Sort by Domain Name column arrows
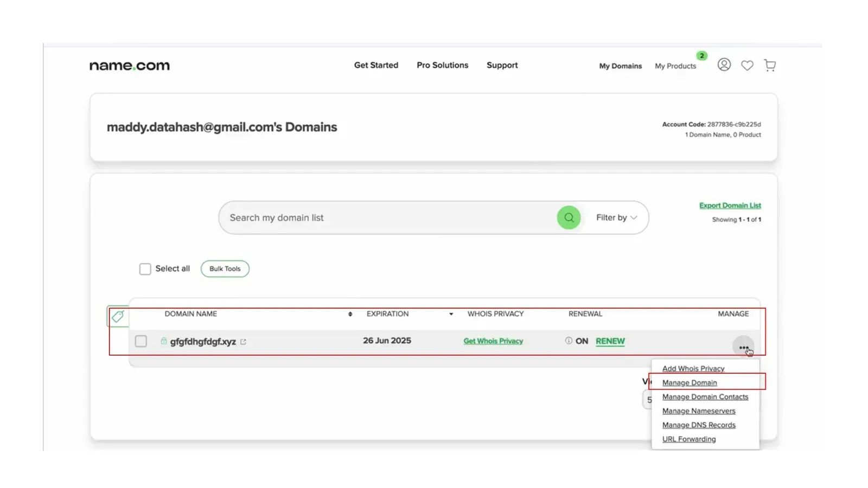Viewport: 868px width, 488px height. pyautogui.click(x=350, y=314)
